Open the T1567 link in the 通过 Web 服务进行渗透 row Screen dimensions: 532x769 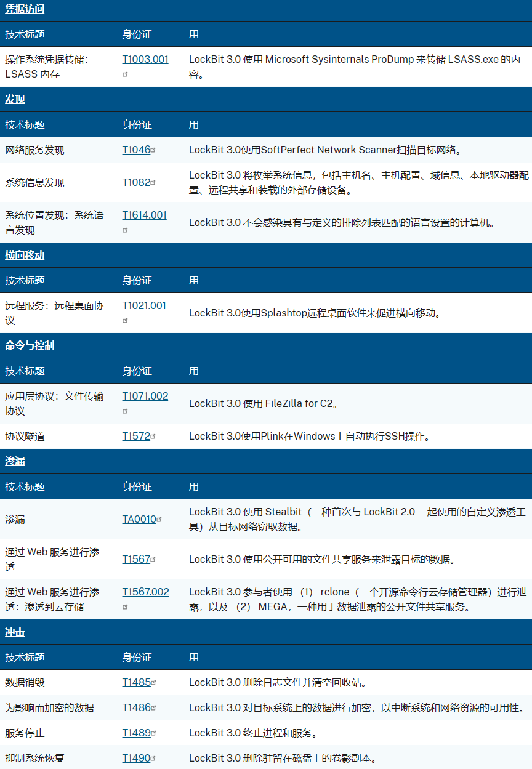coord(136,560)
